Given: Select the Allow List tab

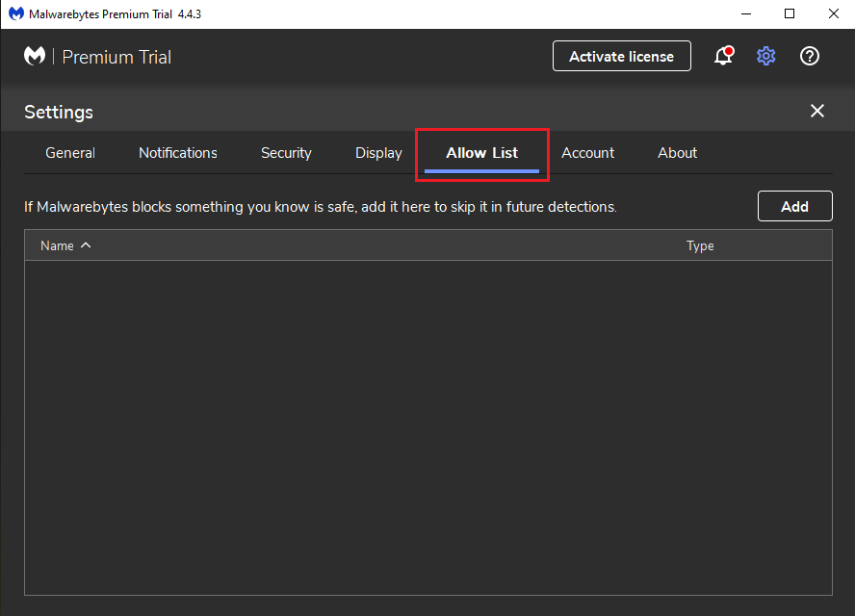Looking at the screenshot, I should [482, 153].
